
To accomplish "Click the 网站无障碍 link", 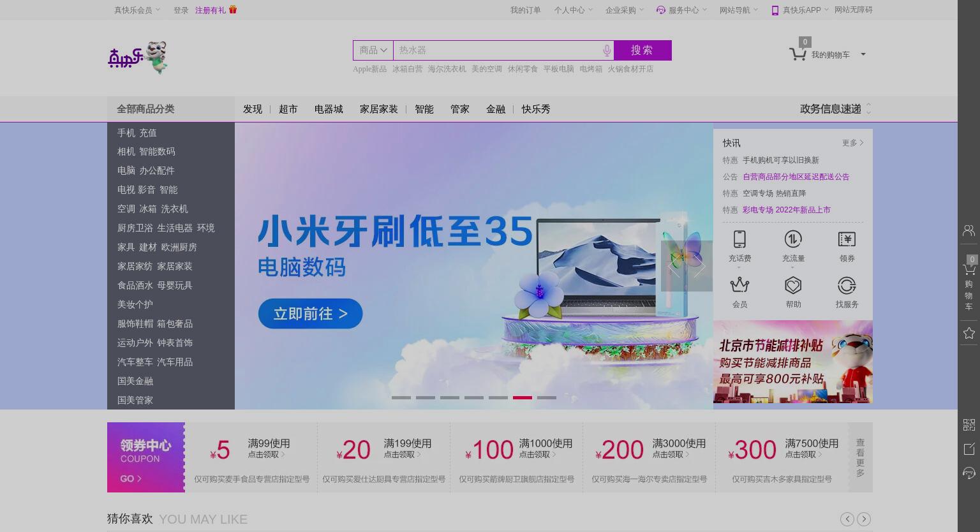I will [854, 10].
